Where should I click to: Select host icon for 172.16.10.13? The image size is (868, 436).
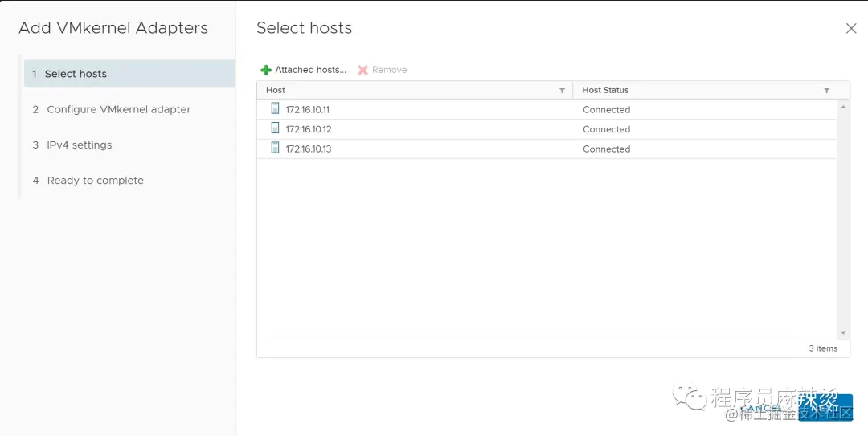(275, 148)
